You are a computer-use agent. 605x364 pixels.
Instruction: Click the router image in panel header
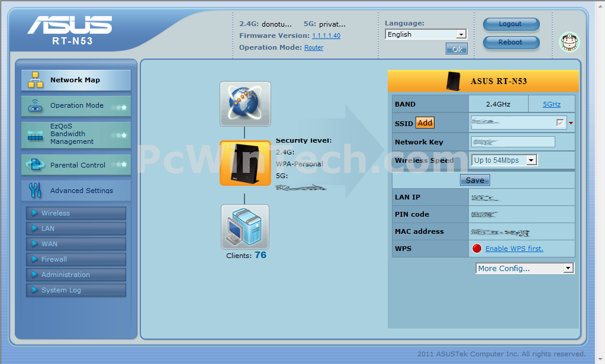coord(453,81)
